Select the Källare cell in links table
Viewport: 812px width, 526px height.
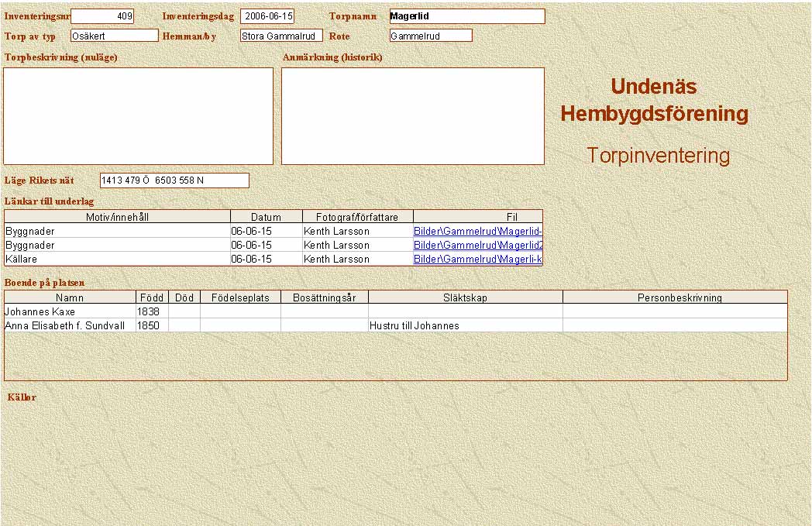click(x=117, y=259)
